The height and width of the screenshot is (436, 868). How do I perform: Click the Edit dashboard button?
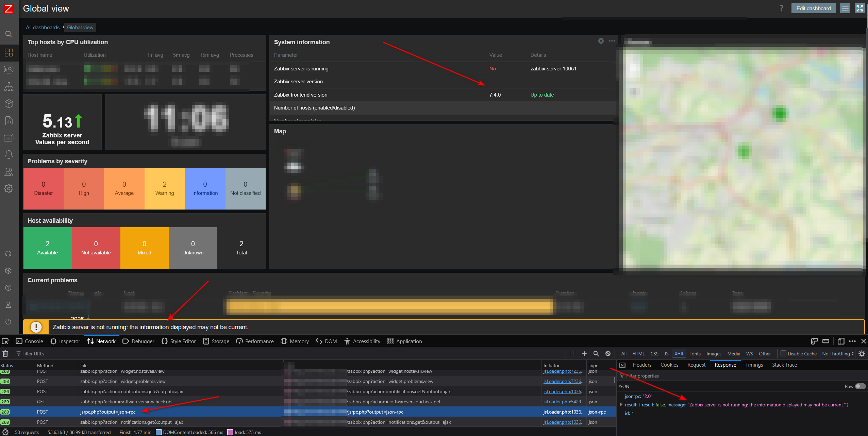point(813,9)
